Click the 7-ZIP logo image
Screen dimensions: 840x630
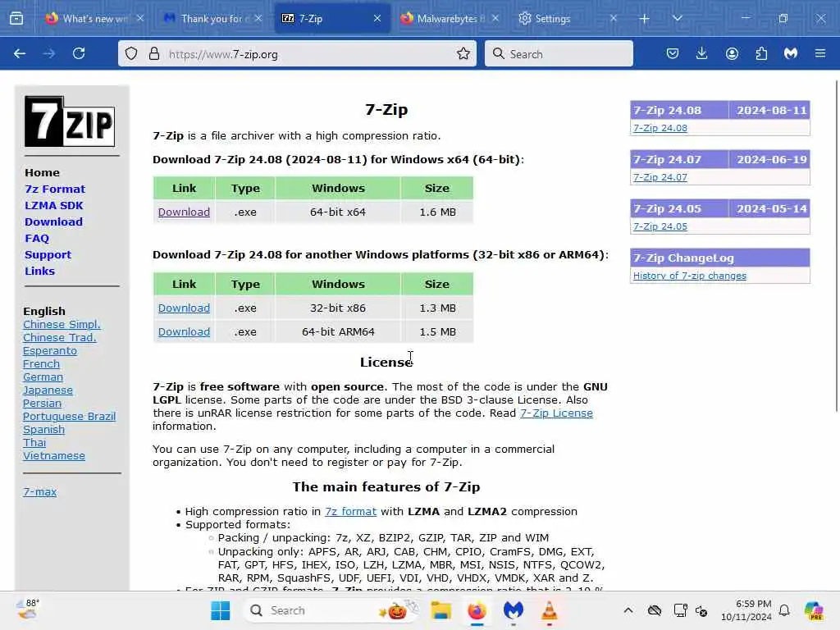pos(70,121)
